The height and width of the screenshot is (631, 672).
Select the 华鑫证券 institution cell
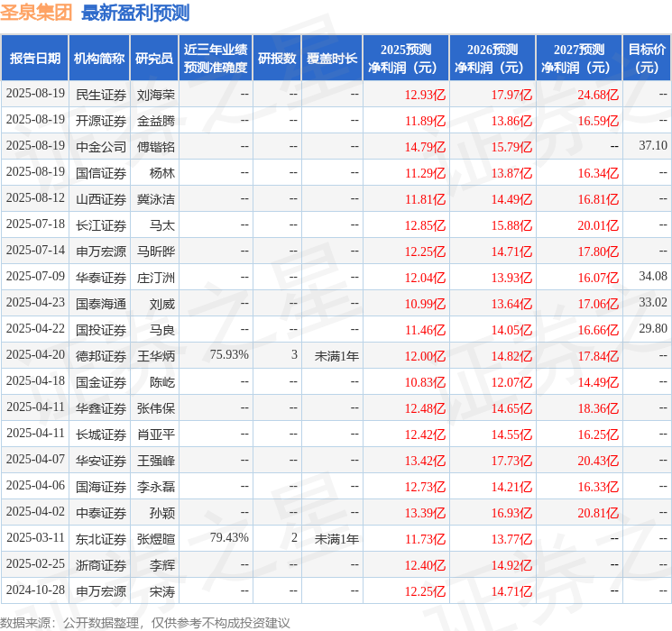101,408
